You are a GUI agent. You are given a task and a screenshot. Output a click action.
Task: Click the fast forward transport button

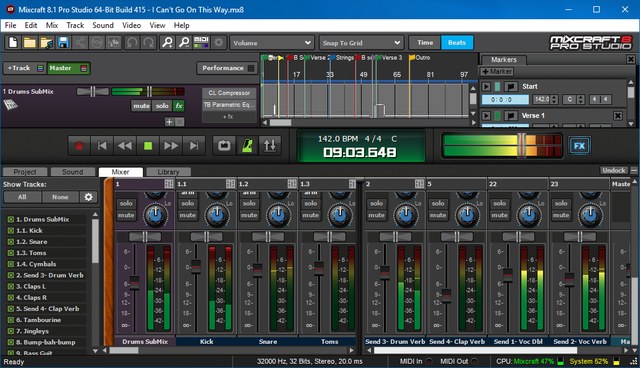171,146
